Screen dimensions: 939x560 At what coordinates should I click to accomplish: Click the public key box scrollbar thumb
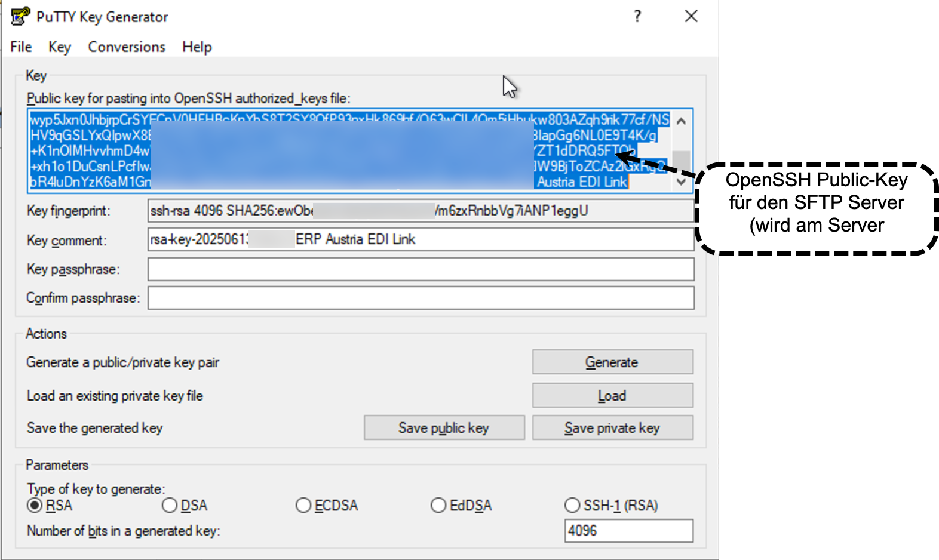[681, 161]
